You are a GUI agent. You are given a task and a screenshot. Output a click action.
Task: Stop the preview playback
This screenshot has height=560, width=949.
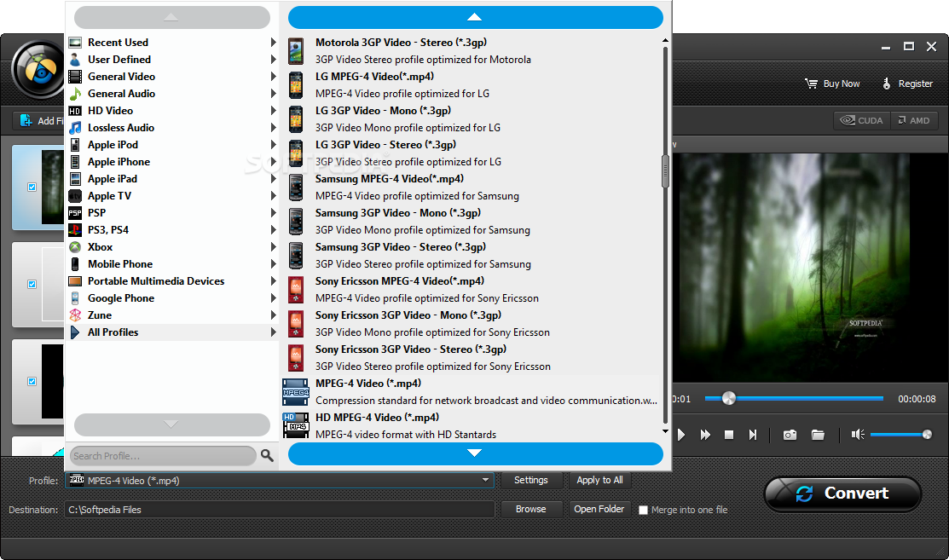point(729,435)
